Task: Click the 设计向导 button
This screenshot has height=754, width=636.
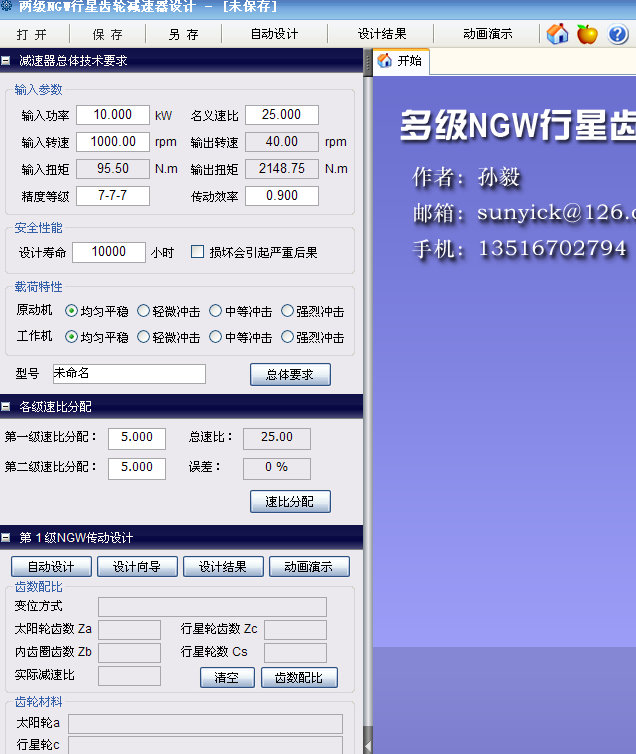Action: click(x=137, y=566)
